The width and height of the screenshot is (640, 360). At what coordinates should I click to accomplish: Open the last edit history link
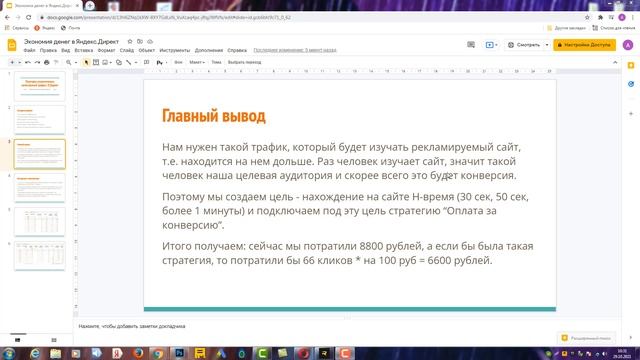coord(295,50)
